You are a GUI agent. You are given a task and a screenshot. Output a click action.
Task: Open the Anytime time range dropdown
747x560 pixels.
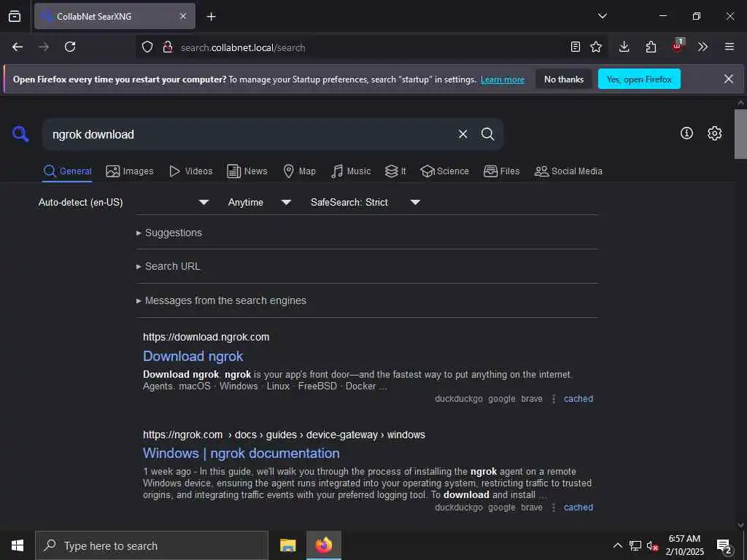[x=259, y=203]
